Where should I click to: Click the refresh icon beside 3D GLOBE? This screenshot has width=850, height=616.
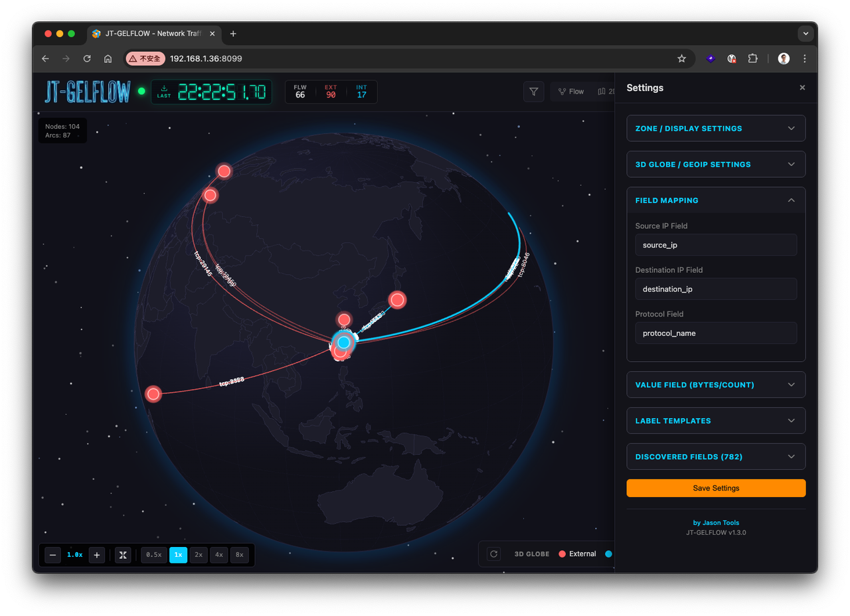coord(493,554)
